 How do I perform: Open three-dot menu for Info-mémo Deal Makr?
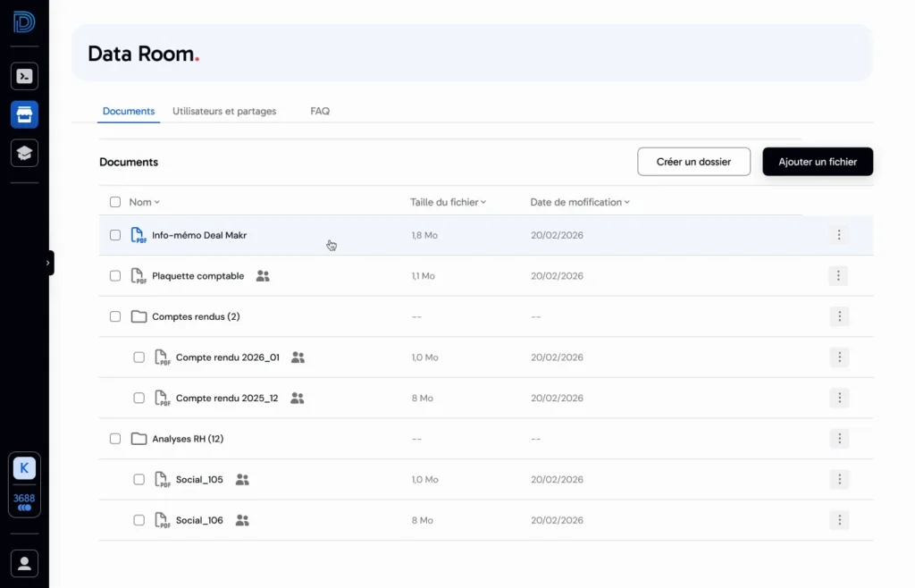[x=837, y=235]
